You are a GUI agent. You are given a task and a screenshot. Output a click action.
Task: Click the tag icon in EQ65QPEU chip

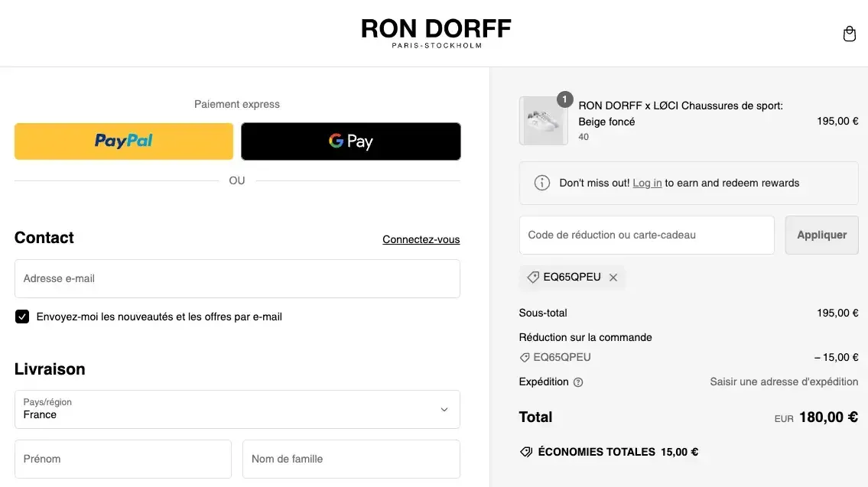pyautogui.click(x=533, y=278)
